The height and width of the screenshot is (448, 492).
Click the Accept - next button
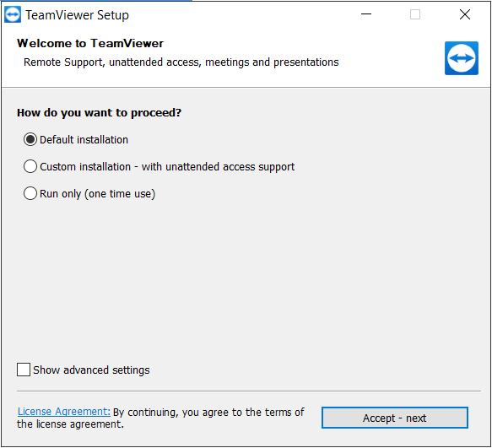[x=395, y=418]
